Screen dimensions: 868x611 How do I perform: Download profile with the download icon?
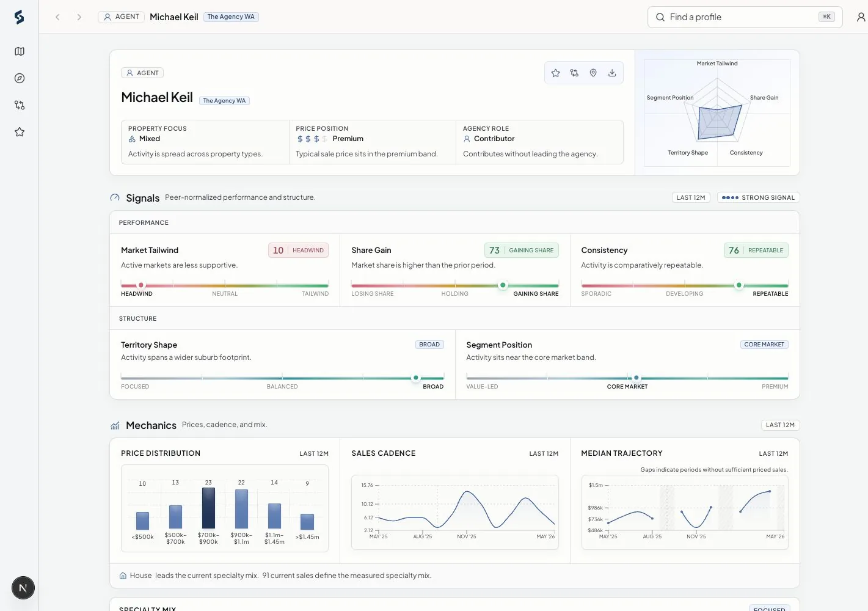[612, 73]
